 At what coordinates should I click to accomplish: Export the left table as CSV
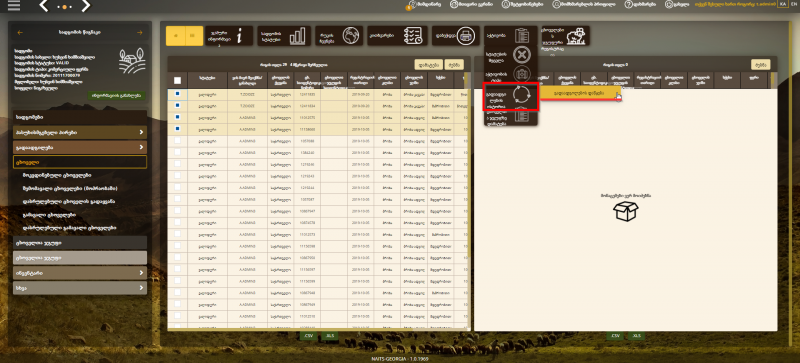point(307,336)
